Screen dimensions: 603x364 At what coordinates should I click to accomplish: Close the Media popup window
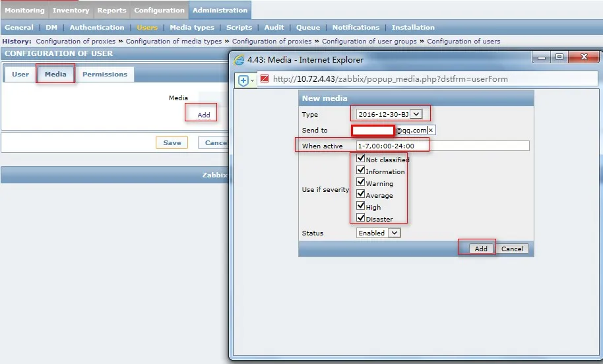click(x=584, y=57)
